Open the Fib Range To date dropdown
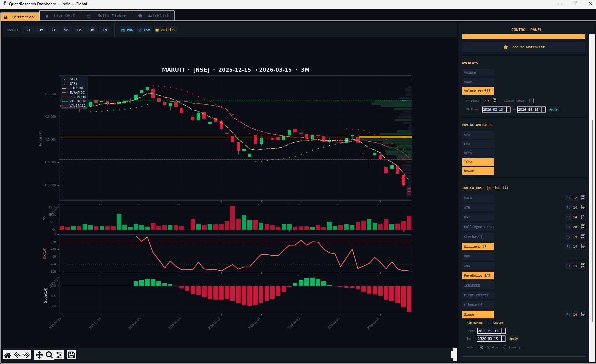 point(503,339)
